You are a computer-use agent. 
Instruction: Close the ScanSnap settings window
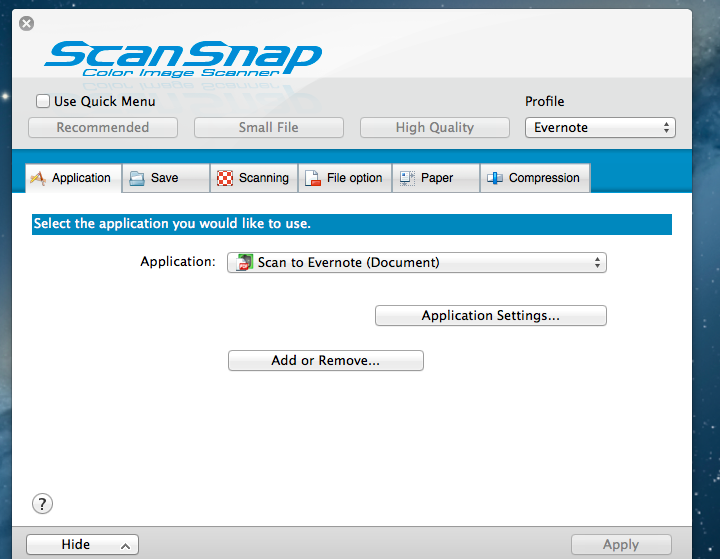click(x=27, y=23)
